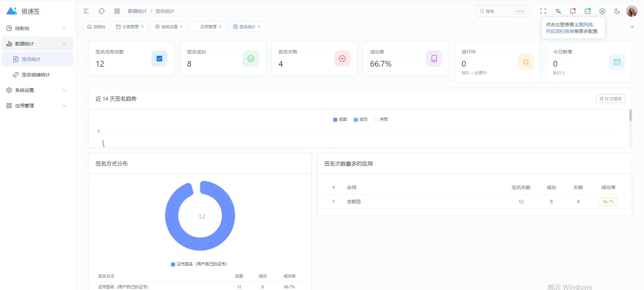The height and width of the screenshot is (290, 644).
Task: Switch to dark mode with moon icon
Action: pyautogui.click(x=617, y=11)
